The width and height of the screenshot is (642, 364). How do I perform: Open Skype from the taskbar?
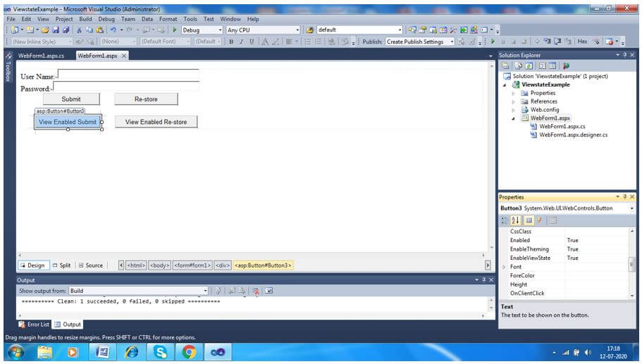(160, 352)
